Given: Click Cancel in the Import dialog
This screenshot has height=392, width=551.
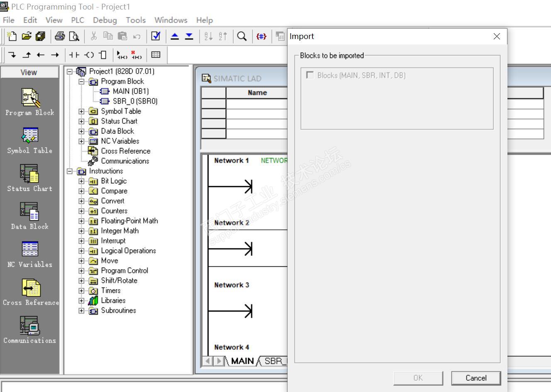Looking at the screenshot, I should point(476,378).
